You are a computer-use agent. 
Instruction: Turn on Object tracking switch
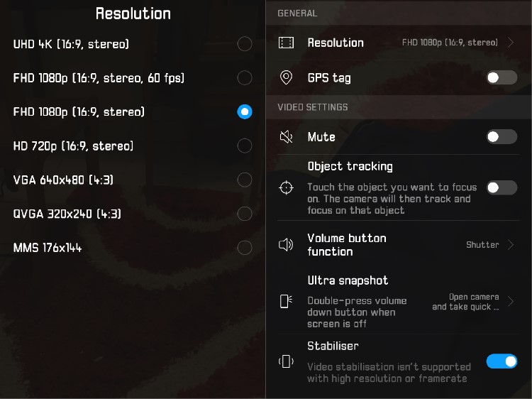tap(501, 187)
